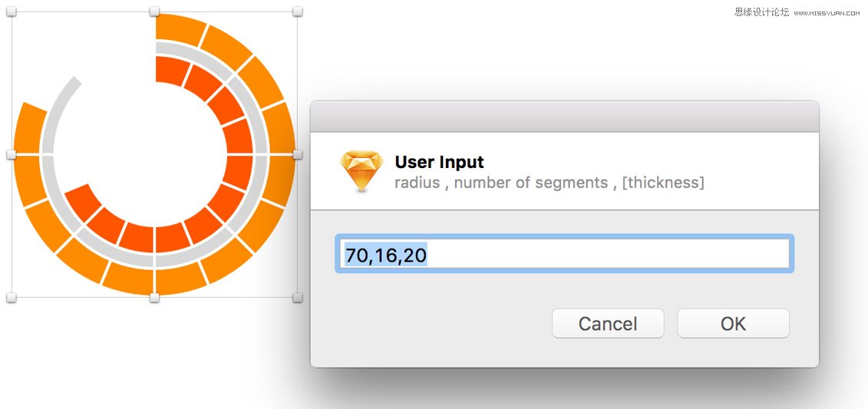868x409 pixels.
Task: Click the bottom-left selection handle of the shape
Action: click(x=12, y=297)
